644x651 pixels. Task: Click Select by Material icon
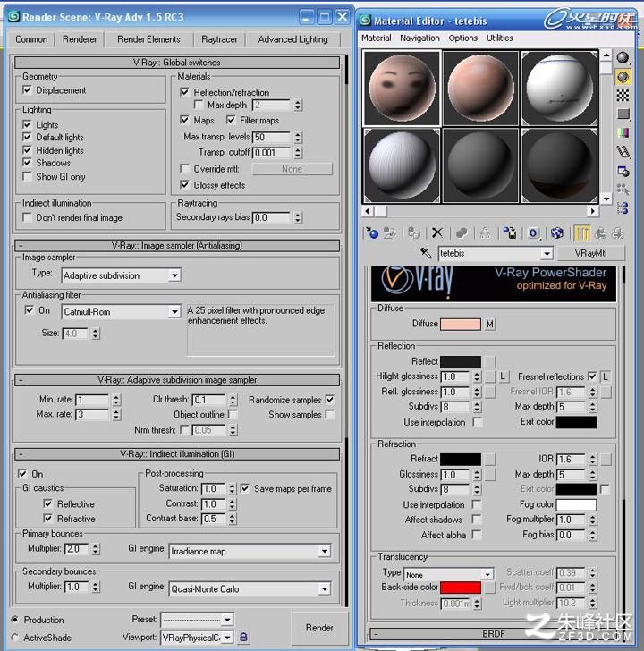pos(623,190)
